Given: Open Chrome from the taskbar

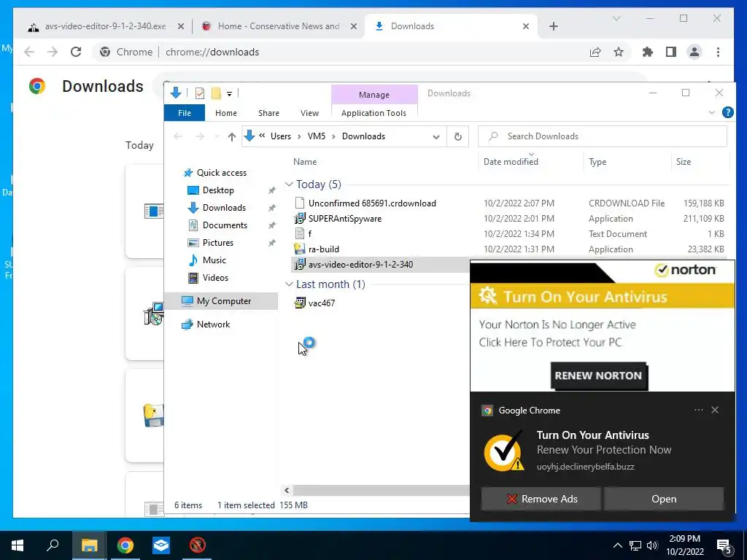Looking at the screenshot, I should tap(125, 545).
